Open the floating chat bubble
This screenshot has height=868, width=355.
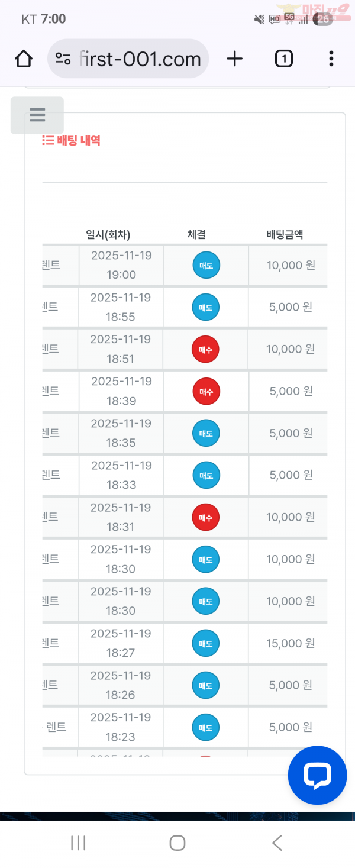pos(317,775)
